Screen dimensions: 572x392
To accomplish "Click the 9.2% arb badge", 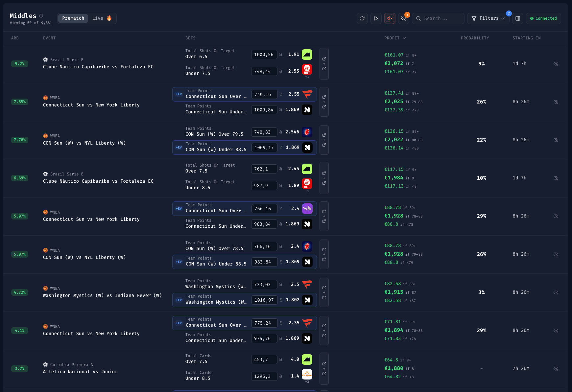I will pyautogui.click(x=20, y=64).
